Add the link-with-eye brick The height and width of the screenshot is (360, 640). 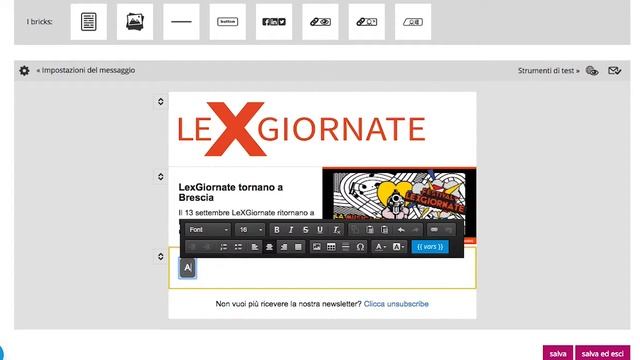click(320, 22)
